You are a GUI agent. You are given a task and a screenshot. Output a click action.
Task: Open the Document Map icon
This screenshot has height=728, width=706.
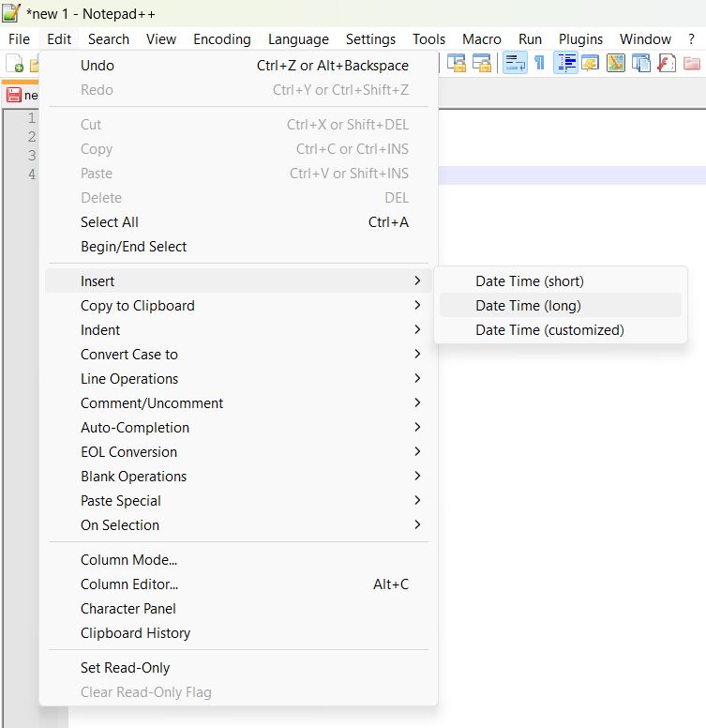click(x=616, y=63)
